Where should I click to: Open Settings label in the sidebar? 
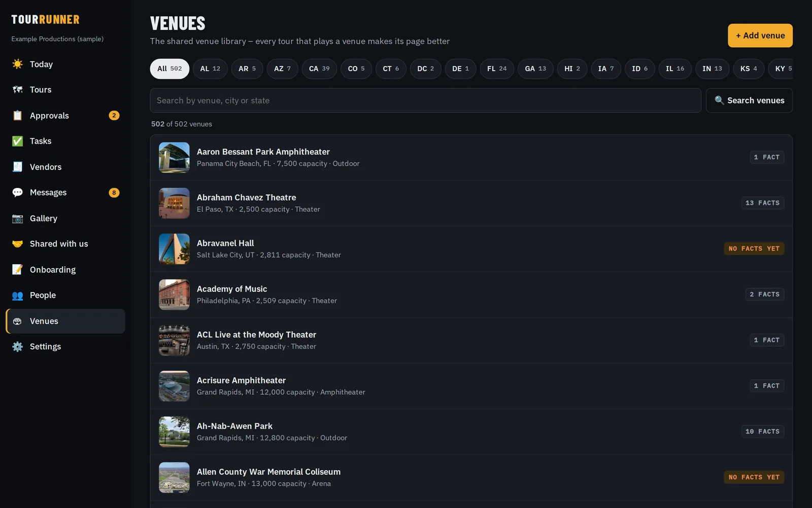[45, 346]
